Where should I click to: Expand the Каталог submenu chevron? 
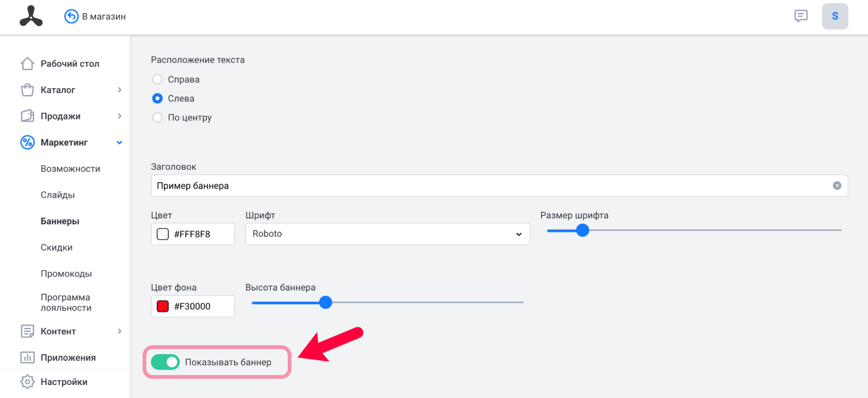click(120, 90)
